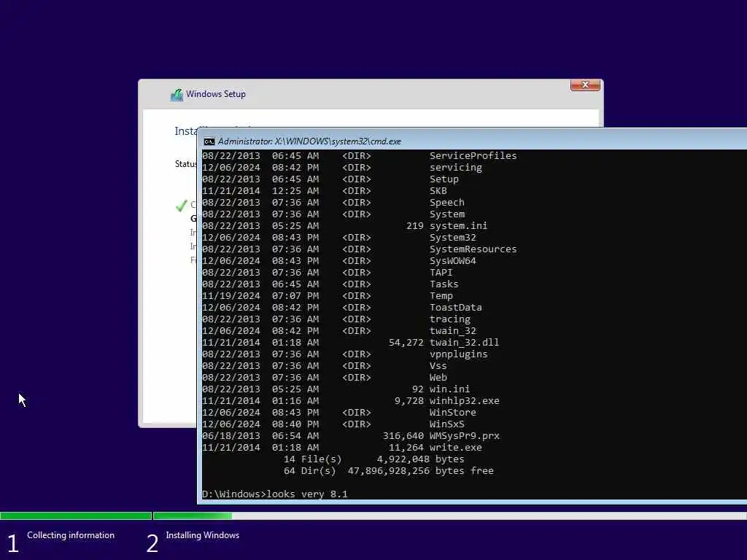Click the Windows Setup title text
This screenshot has width=747, height=560.
[x=216, y=94]
